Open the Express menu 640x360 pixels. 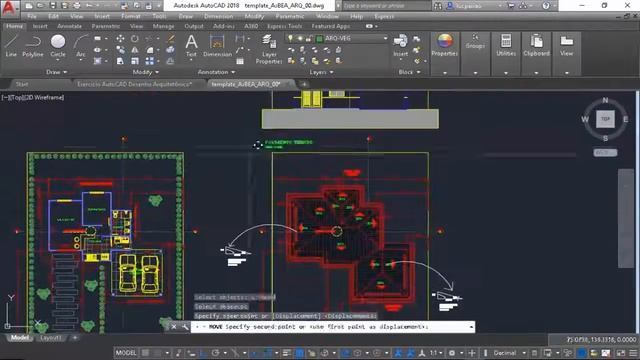click(384, 16)
